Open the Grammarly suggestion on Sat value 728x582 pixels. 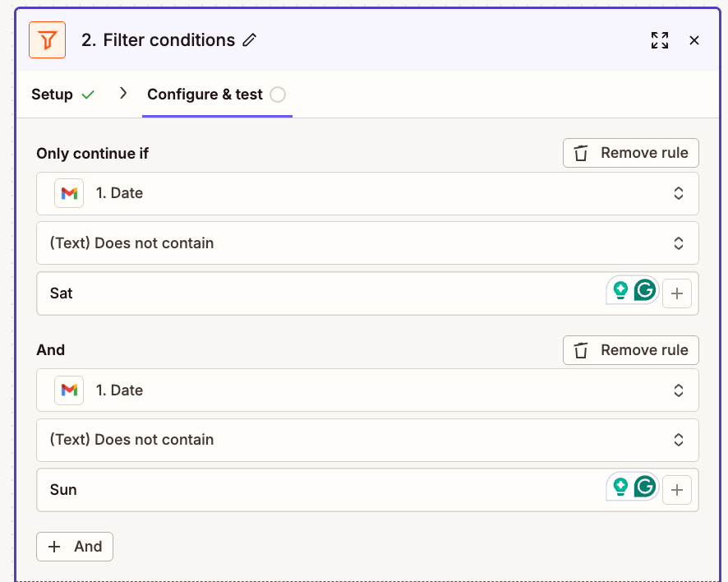point(646,290)
